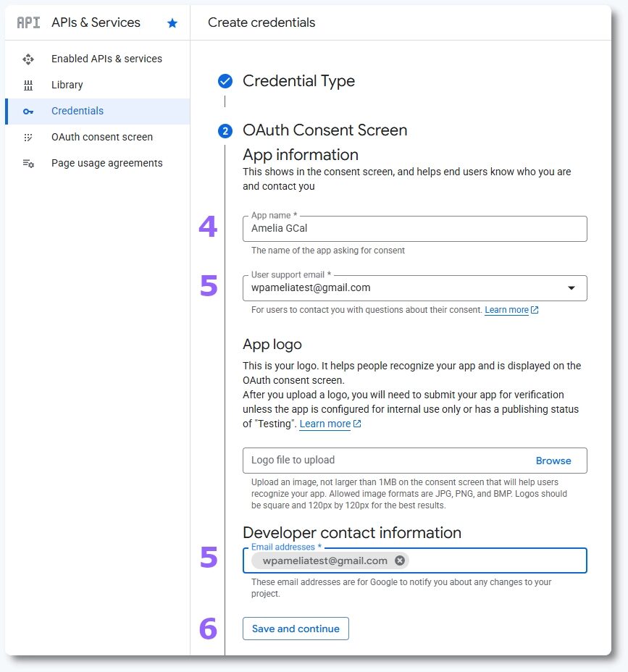Screen dimensions: 628x672
Task: Open Learn more link about user consent
Action: click(x=506, y=310)
